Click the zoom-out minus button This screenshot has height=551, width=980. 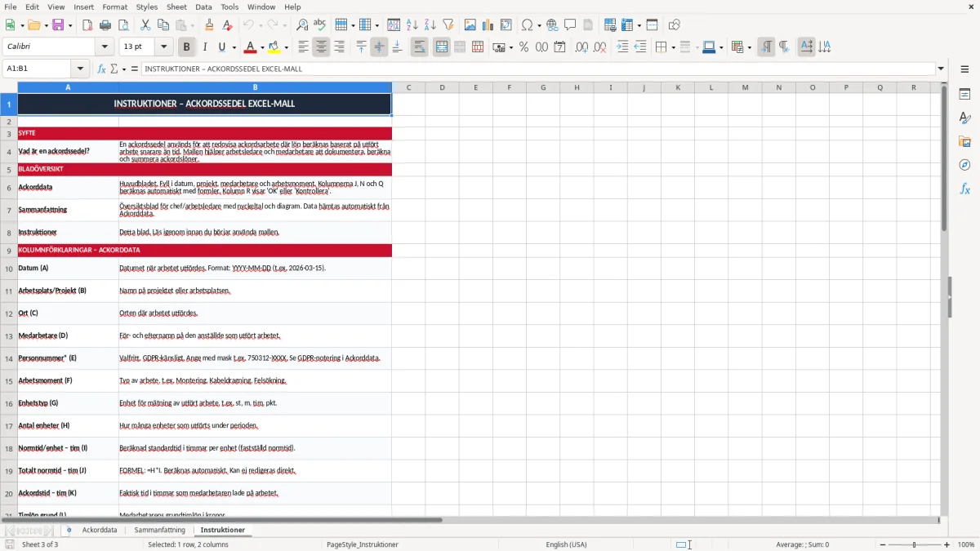tap(883, 544)
